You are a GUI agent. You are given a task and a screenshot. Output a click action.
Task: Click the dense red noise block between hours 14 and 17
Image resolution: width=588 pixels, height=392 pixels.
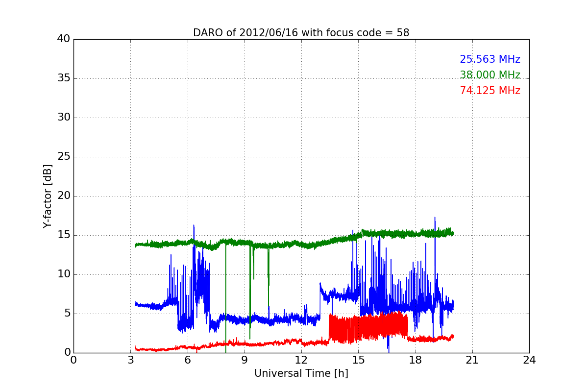[x=368, y=327]
